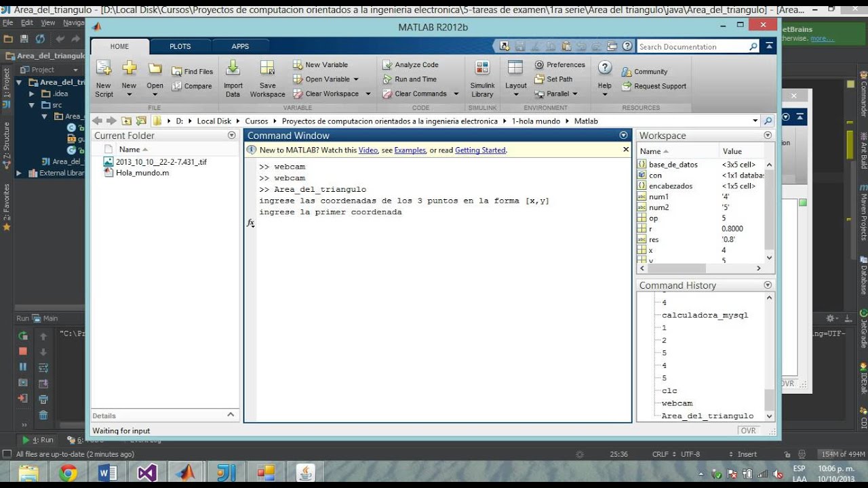The height and width of the screenshot is (488, 868).
Task: Click the IntelliJ rerun icon in Run panel
Action: (x=23, y=335)
